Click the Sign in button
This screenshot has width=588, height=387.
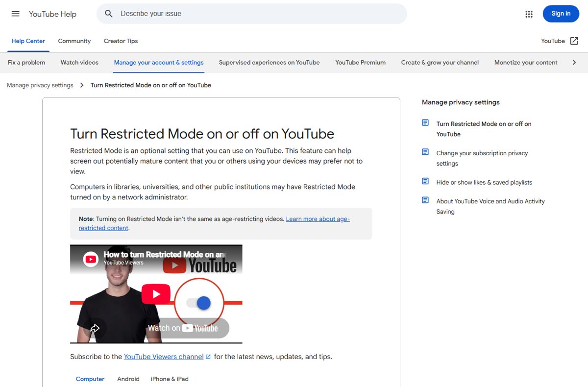click(x=561, y=14)
